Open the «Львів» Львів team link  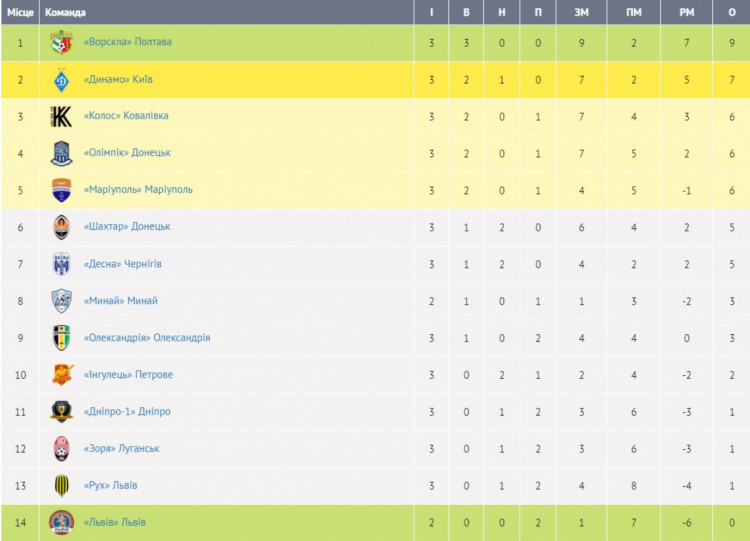point(115,522)
